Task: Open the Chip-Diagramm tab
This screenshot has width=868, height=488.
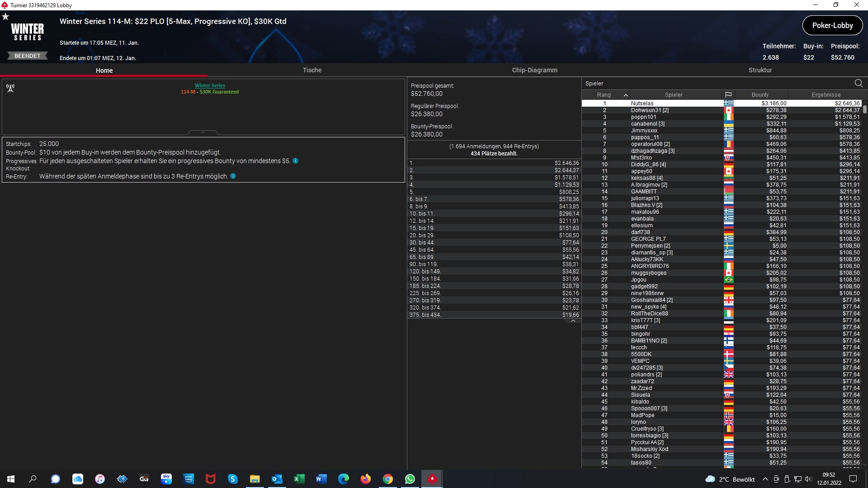Action: (x=534, y=70)
